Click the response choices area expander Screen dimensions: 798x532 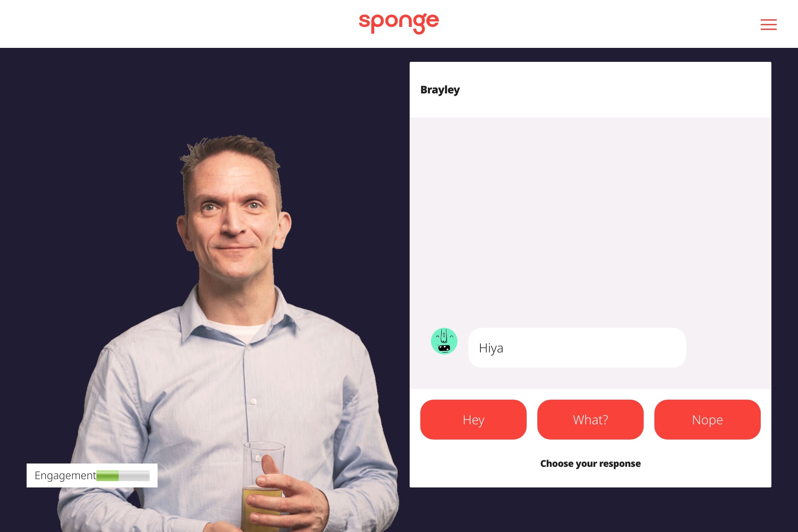pos(590,463)
